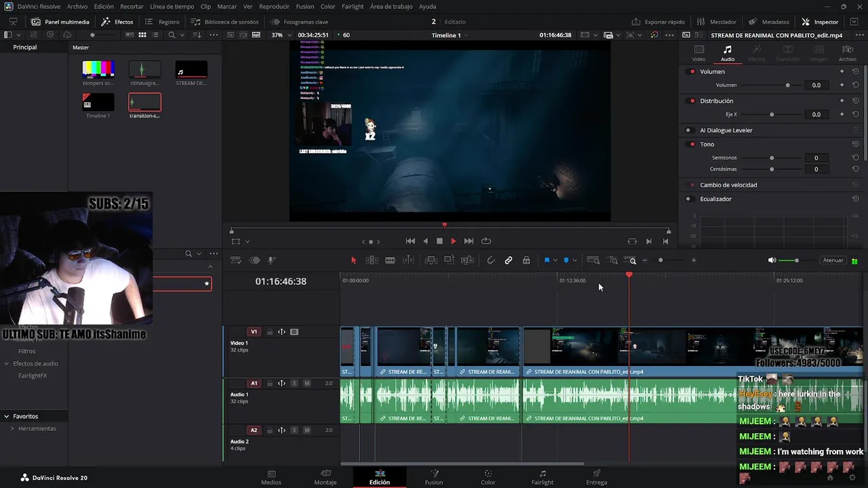Image resolution: width=868 pixels, height=488 pixels.
Task: Toggle Linked Selection chain icon
Action: [x=509, y=260]
